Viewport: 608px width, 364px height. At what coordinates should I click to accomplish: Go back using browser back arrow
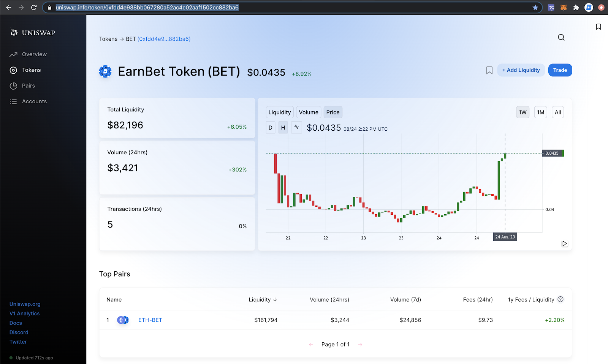click(x=9, y=7)
